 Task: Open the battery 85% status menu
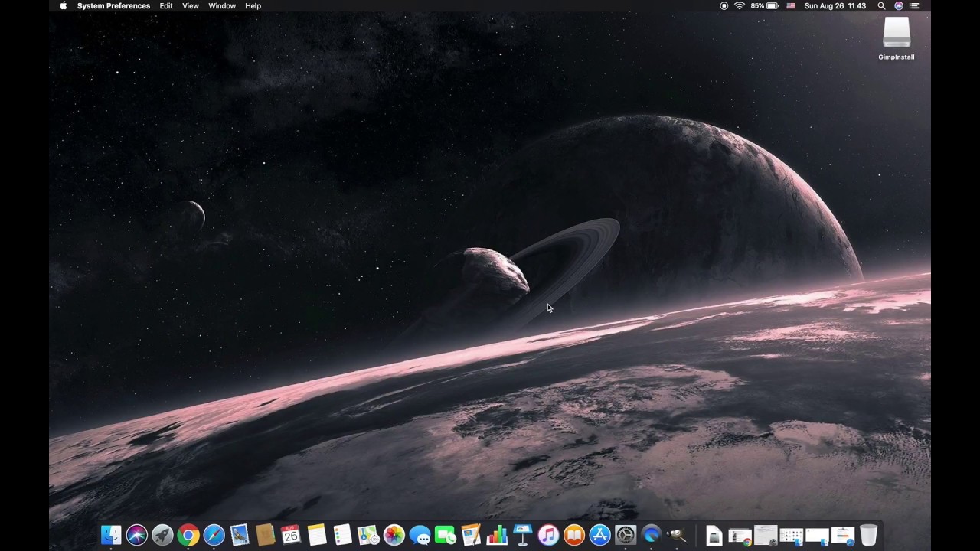(764, 5)
